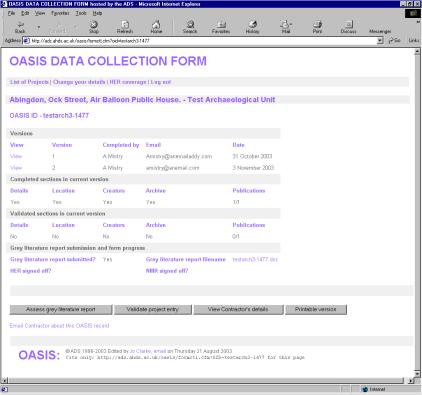Click the Change your details link
422x395 pixels.
coord(79,82)
